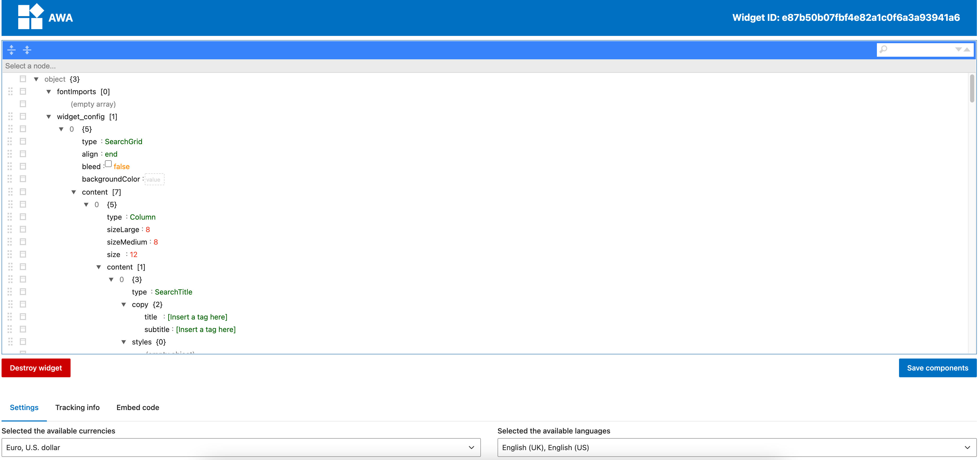Collapse the copy object node
This screenshot has width=980, height=460.
point(124,304)
